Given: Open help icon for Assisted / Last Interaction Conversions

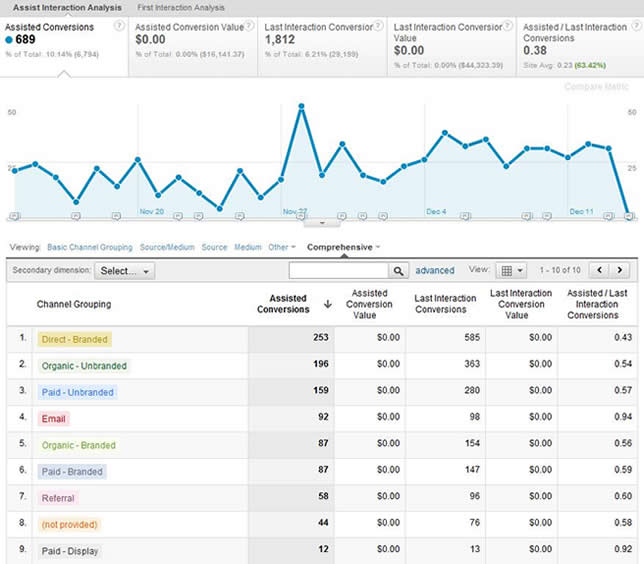Looking at the screenshot, I should pyautogui.click(x=636, y=26).
